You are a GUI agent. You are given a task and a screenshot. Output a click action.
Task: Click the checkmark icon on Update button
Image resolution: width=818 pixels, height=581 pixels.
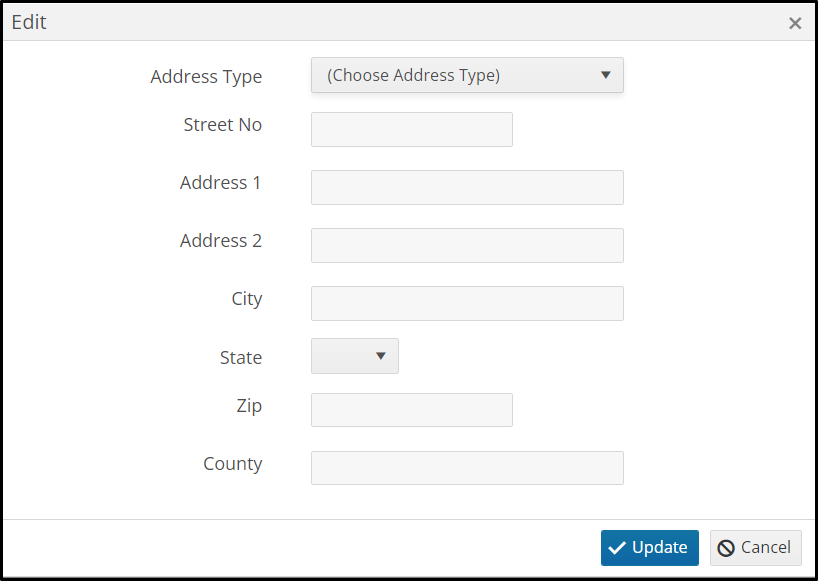click(x=617, y=548)
